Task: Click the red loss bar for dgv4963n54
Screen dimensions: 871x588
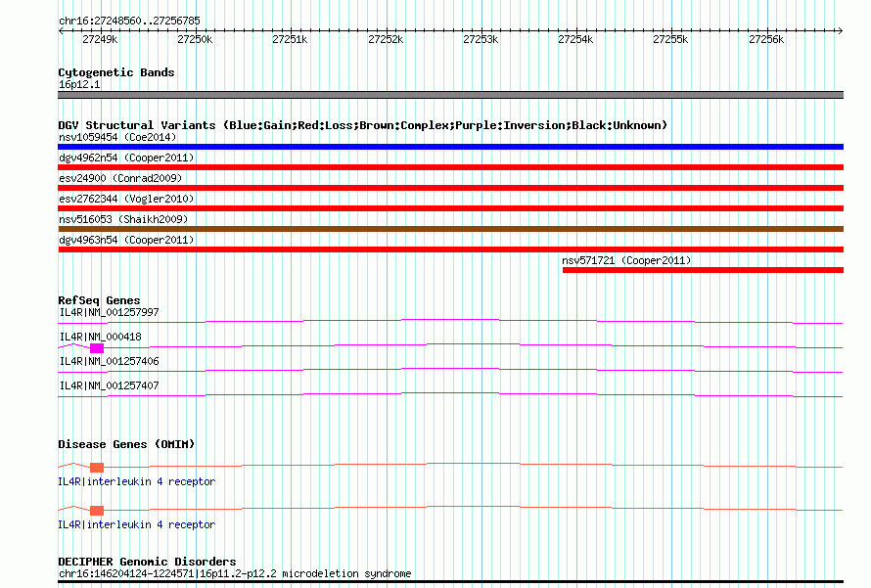Action: [450, 249]
